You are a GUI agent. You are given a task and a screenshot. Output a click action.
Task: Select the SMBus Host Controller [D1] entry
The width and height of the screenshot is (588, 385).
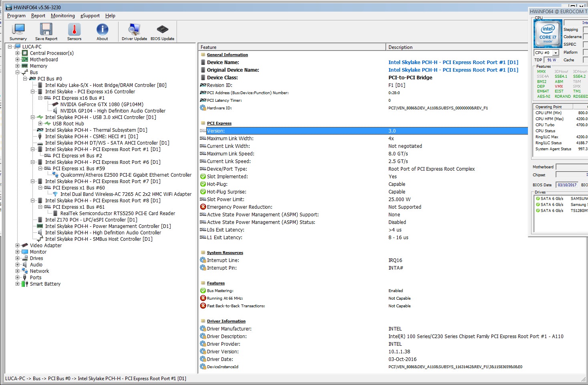point(99,239)
